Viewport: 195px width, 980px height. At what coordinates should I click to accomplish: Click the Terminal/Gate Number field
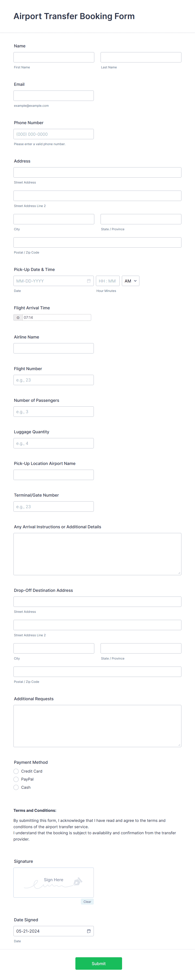[54, 506]
